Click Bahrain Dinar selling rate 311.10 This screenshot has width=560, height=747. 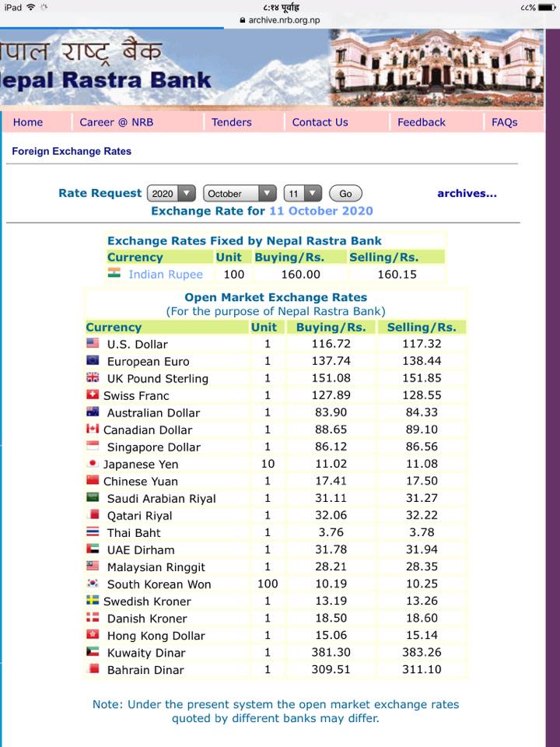[422, 670]
